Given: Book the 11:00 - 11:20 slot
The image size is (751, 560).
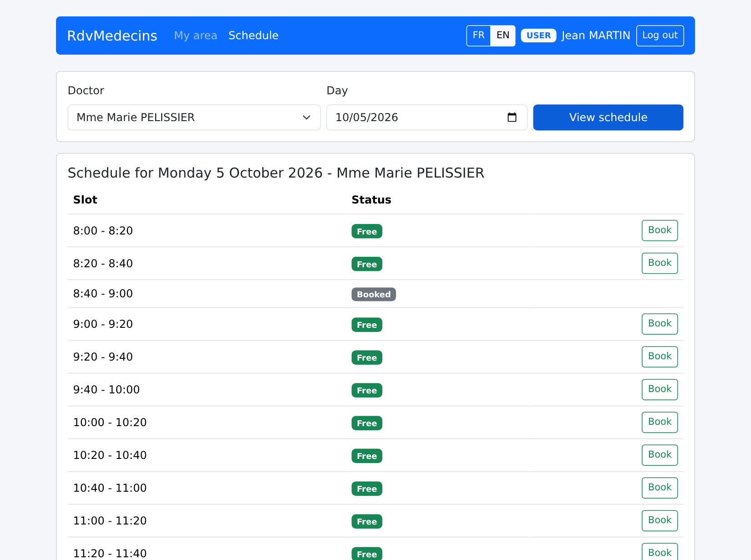Looking at the screenshot, I should (x=660, y=520).
